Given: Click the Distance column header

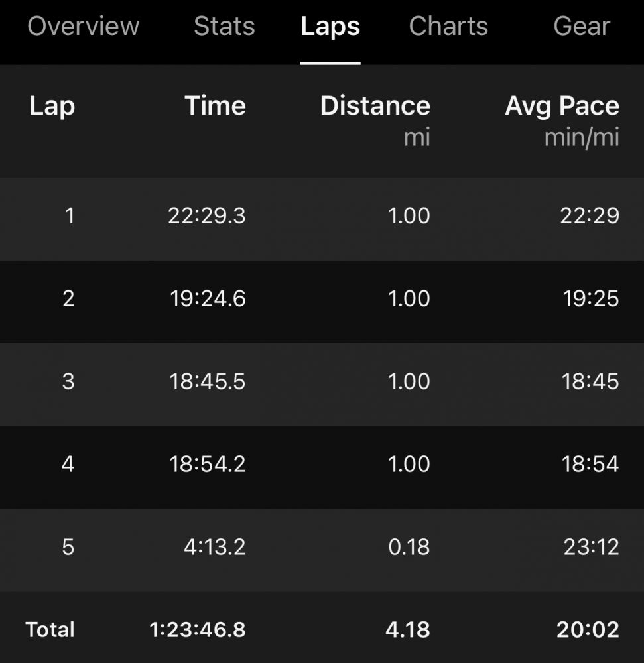Looking at the screenshot, I should pos(375,106).
